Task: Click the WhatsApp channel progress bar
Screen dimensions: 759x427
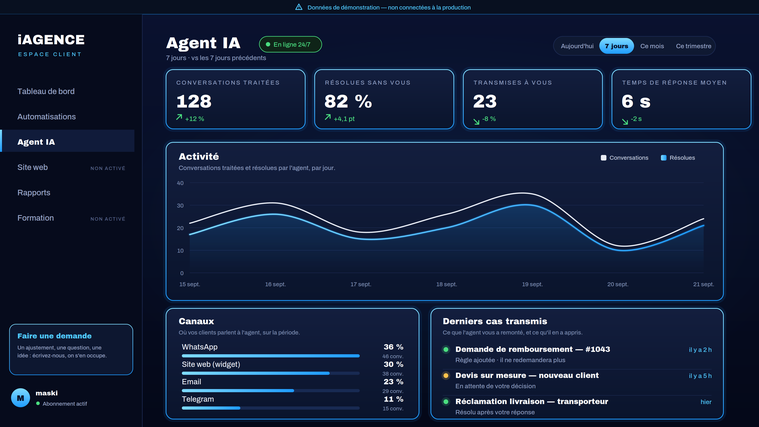Action: tap(271, 356)
